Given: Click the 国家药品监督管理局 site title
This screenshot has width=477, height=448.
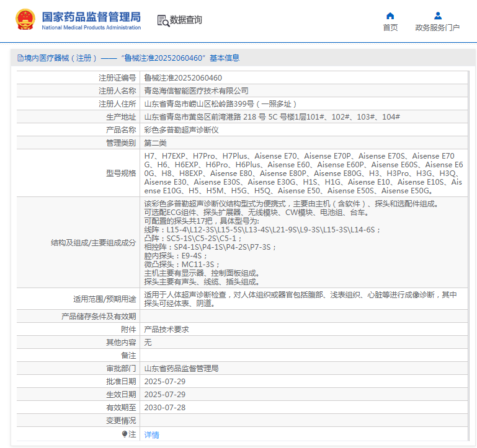Looking at the screenshot, I should click(x=91, y=16).
